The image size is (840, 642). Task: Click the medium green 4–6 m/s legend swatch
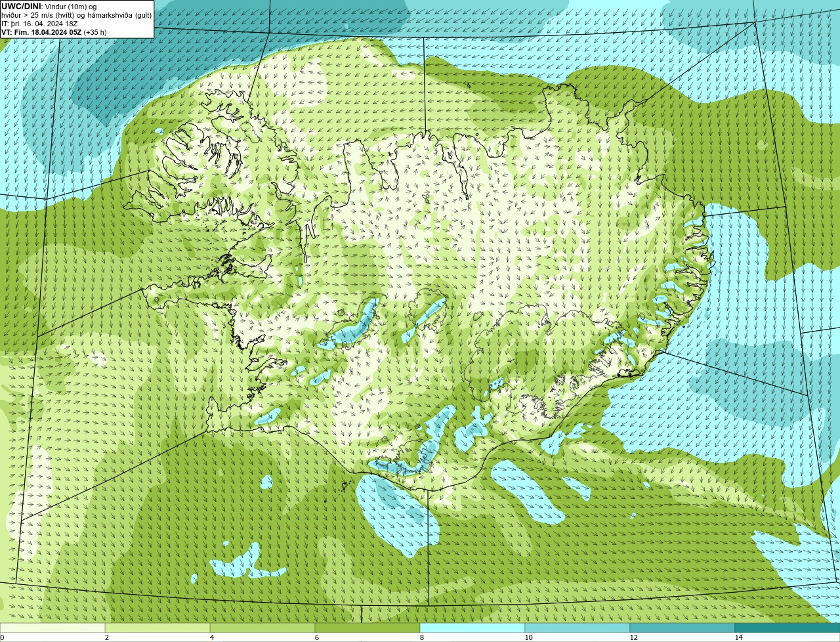pyautogui.click(x=262, y=628)
